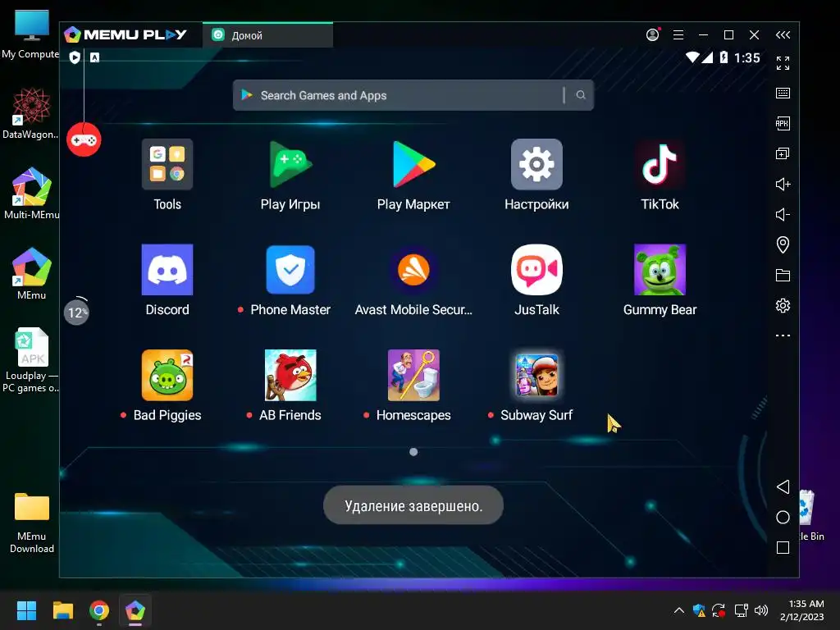Viewport: 840px width, 630px height.
Task: Install APK via sidebar icon
Action: coord(783,124)
